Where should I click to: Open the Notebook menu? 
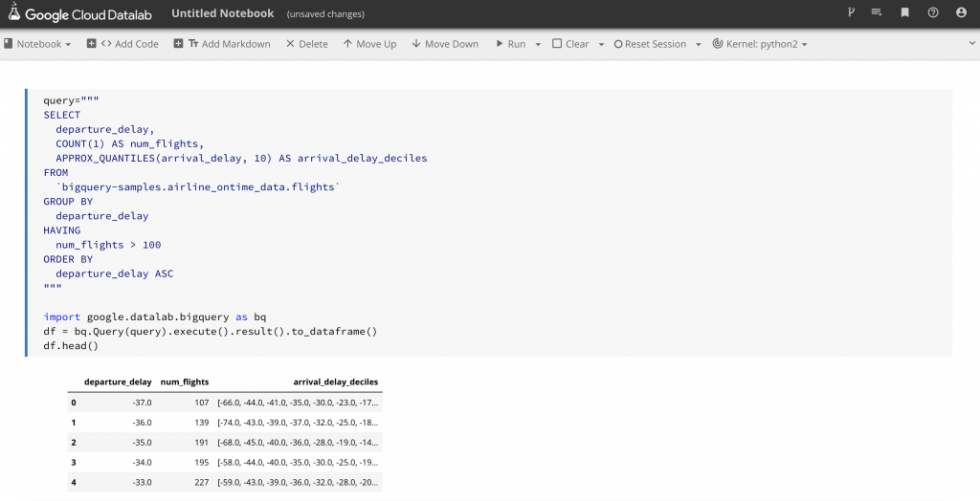tap(37, 44)
